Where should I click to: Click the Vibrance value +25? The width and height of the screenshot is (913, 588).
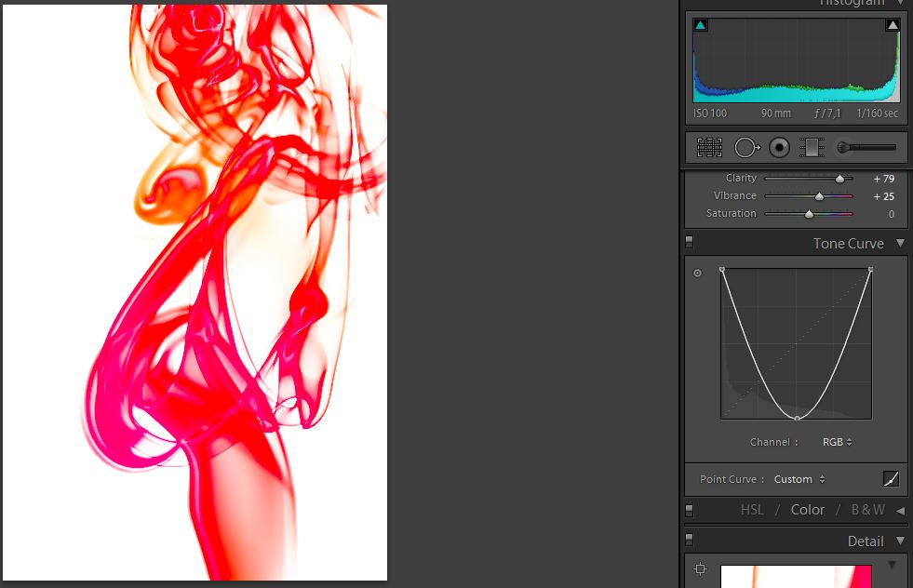(x=883, y=196)
